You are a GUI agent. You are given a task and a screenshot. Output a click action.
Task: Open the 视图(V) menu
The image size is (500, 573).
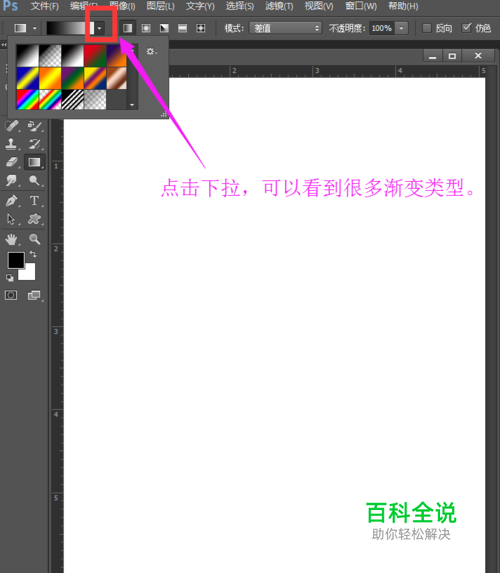tap(319, 6)
